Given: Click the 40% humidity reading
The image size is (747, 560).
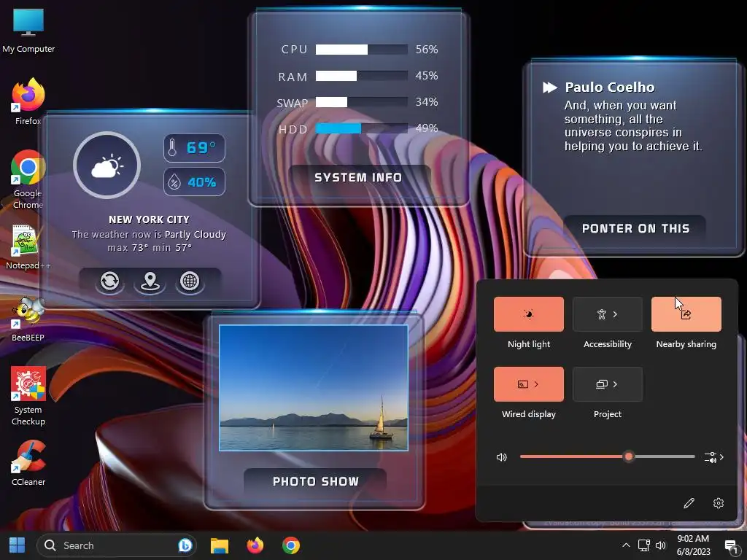Looking at the screenshot, I should pyautogui.click(x=201, y=182).
